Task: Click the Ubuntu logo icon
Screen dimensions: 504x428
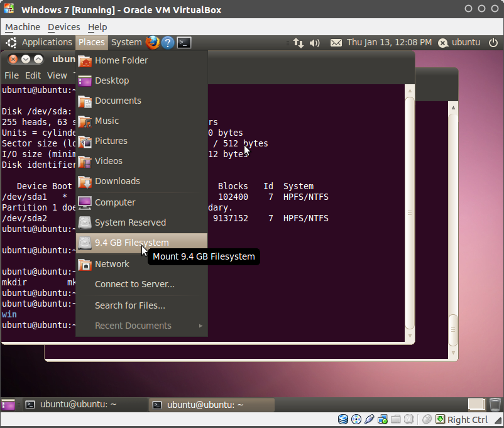Action: 11,43
